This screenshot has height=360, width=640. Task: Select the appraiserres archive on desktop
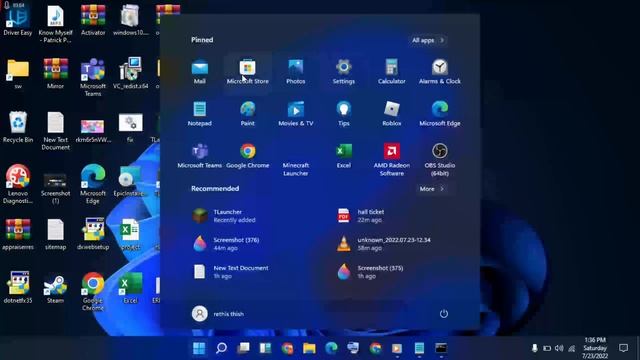click(18, 235)
